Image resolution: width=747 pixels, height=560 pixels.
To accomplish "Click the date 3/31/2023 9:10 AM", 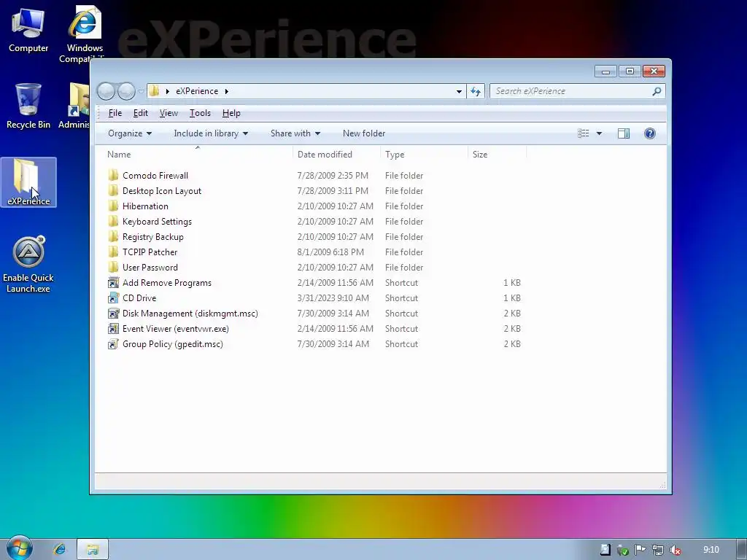I will coord(333,298).
